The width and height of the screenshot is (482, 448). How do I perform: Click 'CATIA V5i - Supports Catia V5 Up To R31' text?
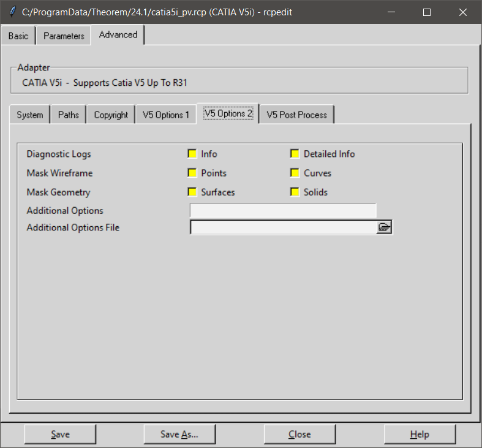(x=105, y=83)
